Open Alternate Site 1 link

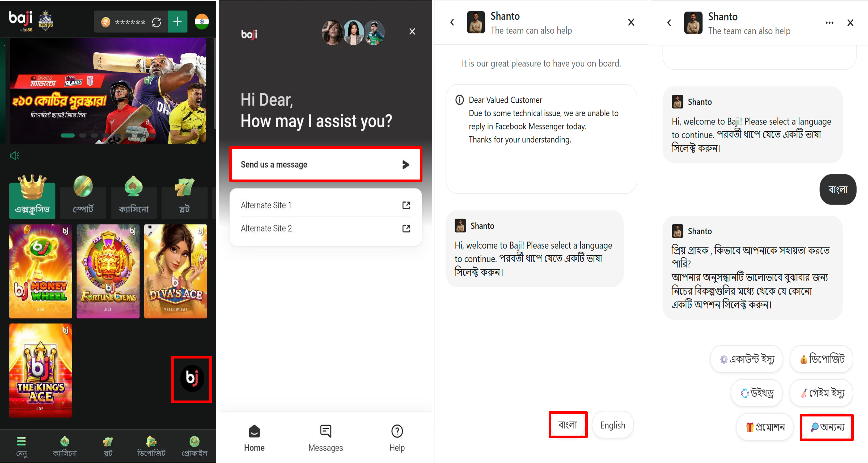point(325,205)
